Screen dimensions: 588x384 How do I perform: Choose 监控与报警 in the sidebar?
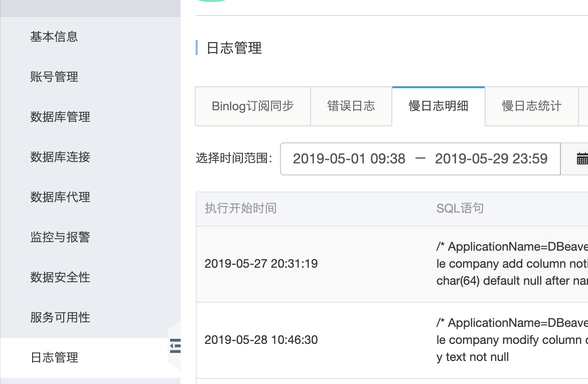60,237
